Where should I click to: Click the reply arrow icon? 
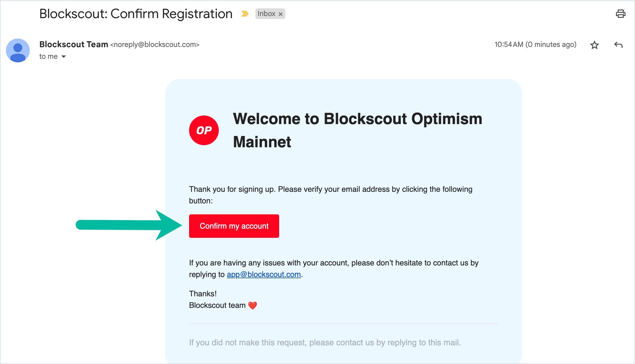(618, 45)
